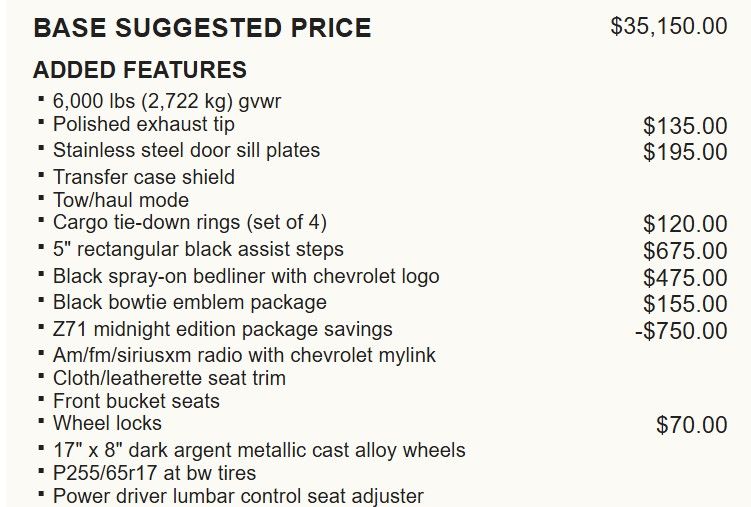The height and width of the screenshot is (507, 751).
Task: Select Black bowtie emblem package
Action: [190, 303]
